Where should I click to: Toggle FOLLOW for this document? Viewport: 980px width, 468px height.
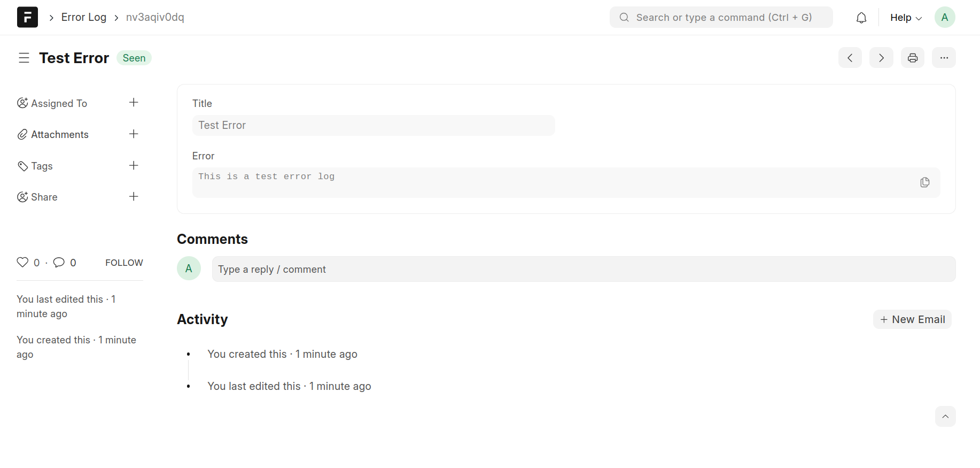pyautogui.click(x=124, y=263)
